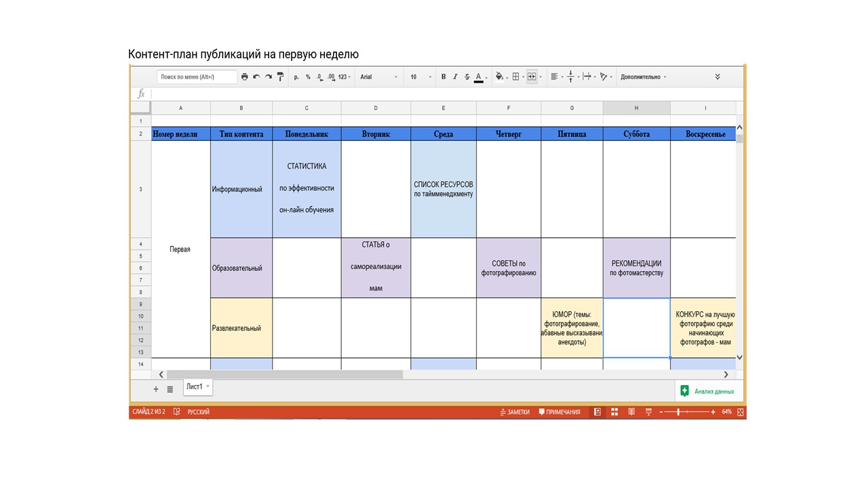Viewport: 868px width, 488px height.
Task: Collapse toolbar with double chevron icon
Action: [x=717, y=77]
